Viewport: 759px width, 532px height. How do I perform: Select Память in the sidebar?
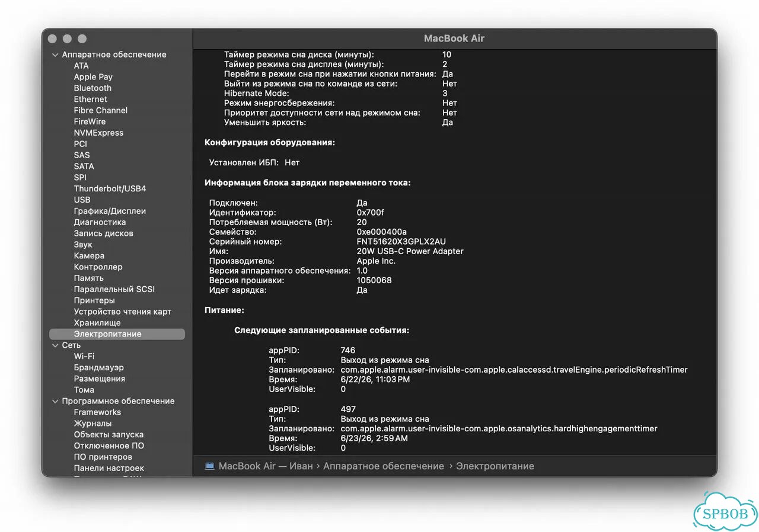tap(89, 278)
